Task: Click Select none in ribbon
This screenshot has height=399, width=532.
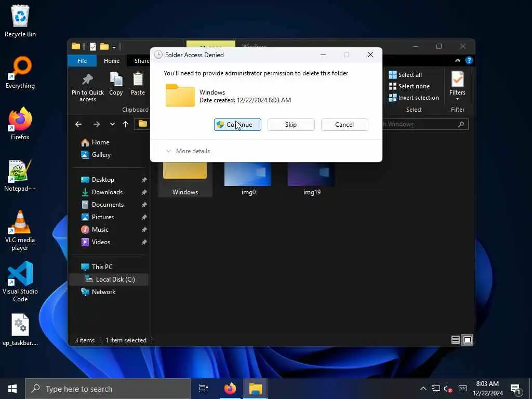Action: pos(409,86)
